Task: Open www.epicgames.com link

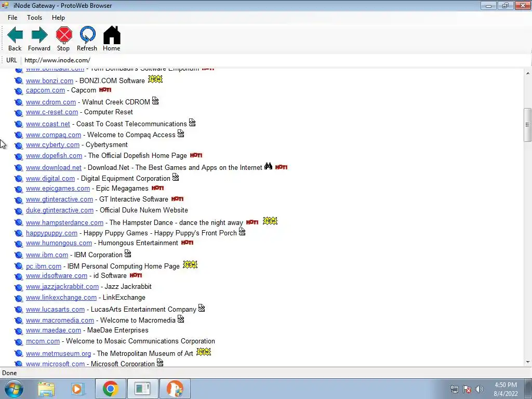Action: coord(58,188)
